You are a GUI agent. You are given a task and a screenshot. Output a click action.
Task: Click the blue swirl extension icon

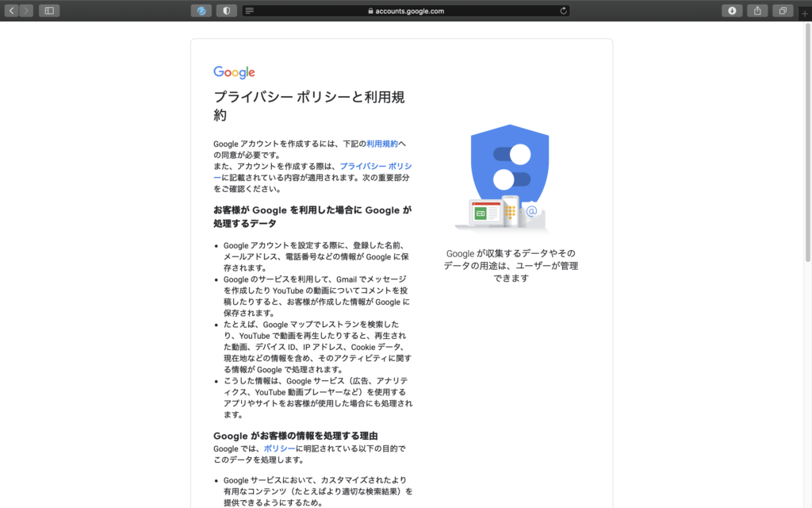[x=201, y=10]
